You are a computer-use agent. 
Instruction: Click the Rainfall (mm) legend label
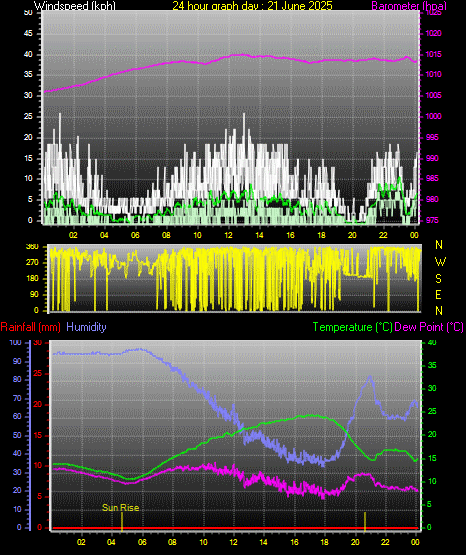30,327
